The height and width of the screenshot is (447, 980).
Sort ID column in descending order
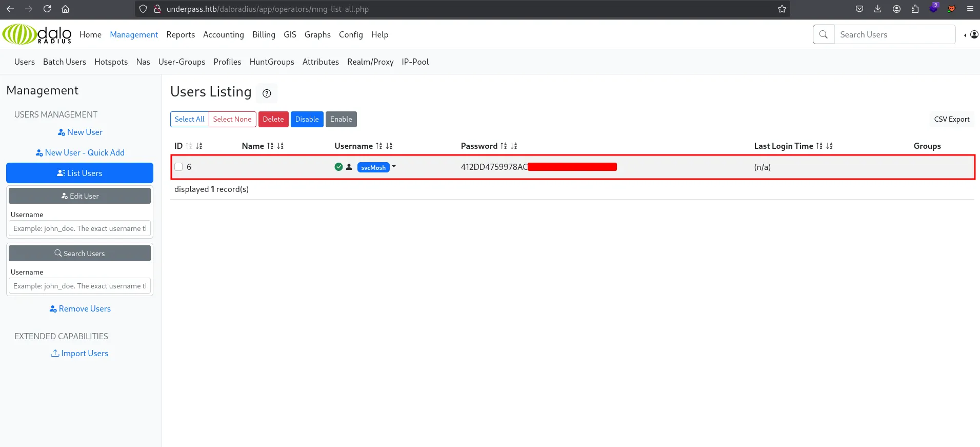coord(199,146)
